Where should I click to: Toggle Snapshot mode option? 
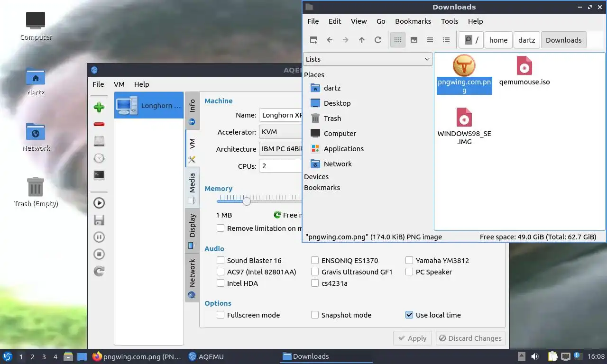(x=315, y=315)
